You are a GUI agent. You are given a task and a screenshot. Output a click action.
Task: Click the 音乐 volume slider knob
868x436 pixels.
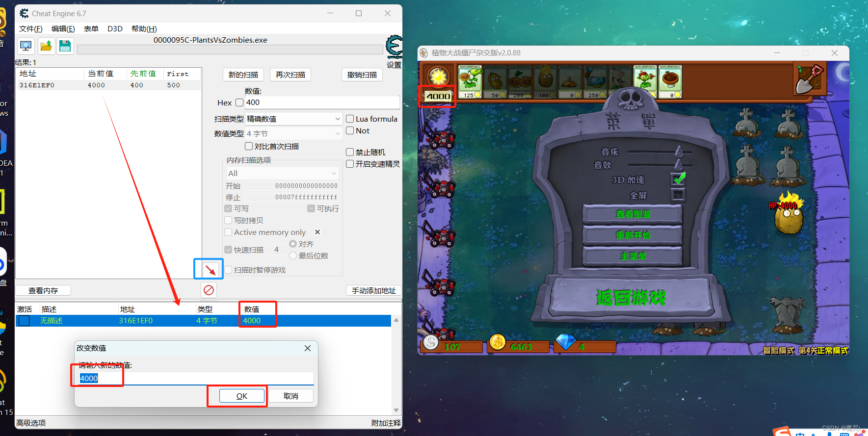[x=679, y=151]
